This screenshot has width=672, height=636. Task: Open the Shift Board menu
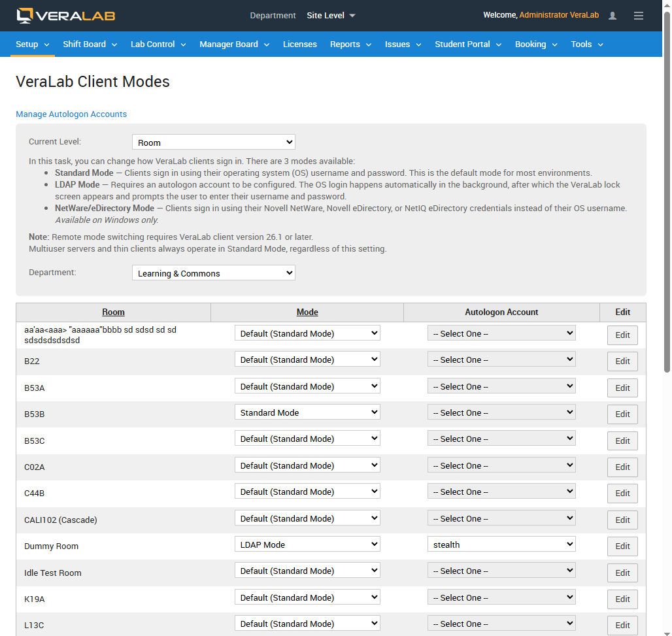pyautogui.click(x=90, y=44)
